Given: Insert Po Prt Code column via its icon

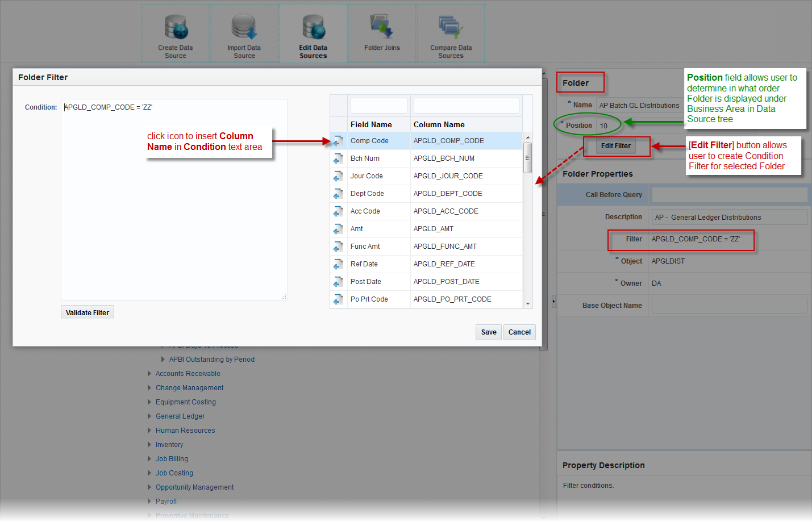Looking at the screenshot, I should click(338, 299).
